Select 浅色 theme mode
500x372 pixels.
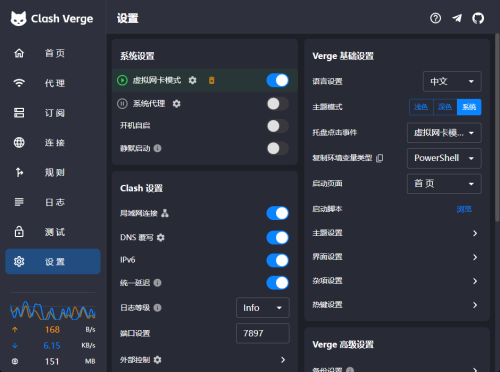click(421, 107)
